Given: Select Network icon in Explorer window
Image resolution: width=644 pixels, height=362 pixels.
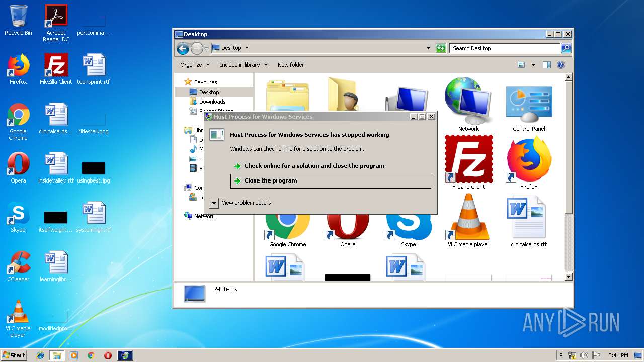Looking at the screenshot, I should (x=468, y=105).
